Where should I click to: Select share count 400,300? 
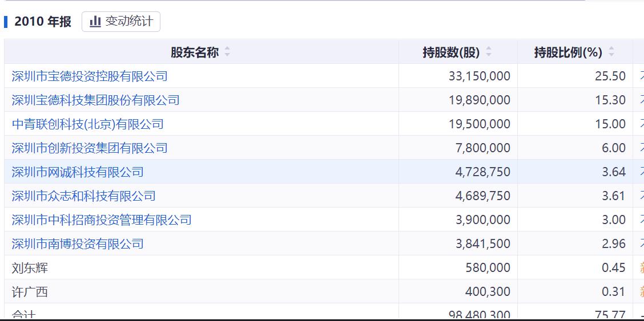(488, 291)
